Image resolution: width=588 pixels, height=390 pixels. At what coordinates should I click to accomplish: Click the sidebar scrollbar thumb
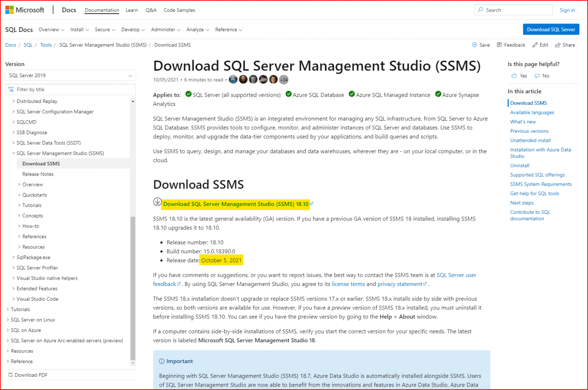pos(133,288)
